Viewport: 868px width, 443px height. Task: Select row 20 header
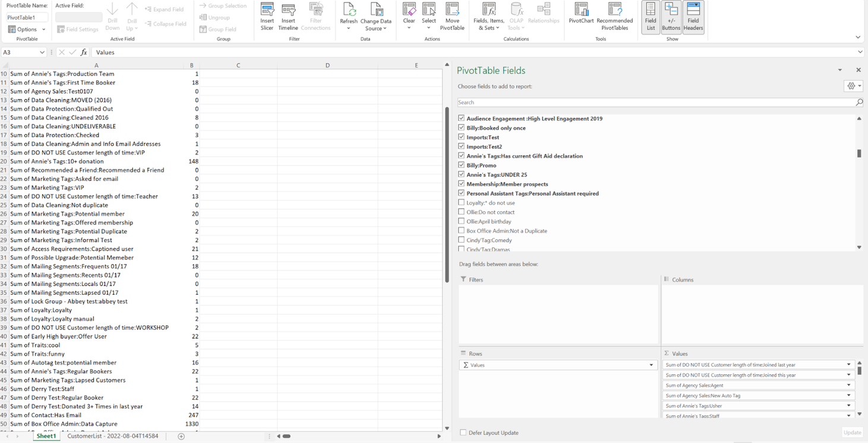coord(4,161)
